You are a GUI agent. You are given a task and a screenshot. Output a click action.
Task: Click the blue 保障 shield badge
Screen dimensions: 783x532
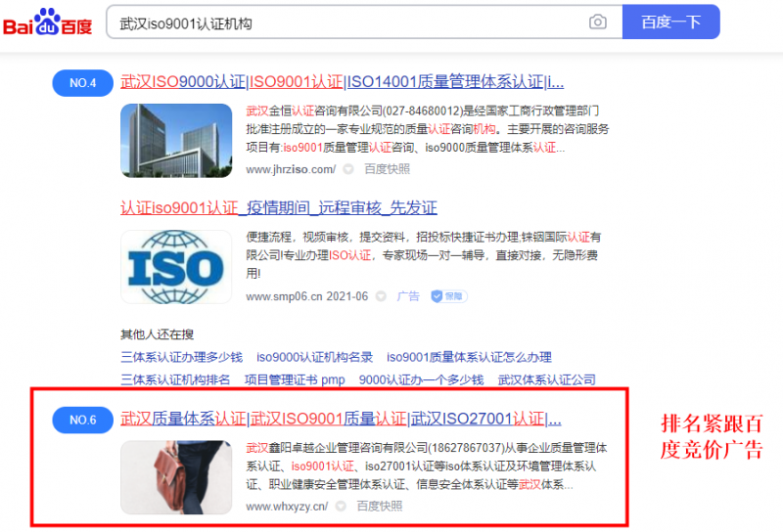coord(448,296)
